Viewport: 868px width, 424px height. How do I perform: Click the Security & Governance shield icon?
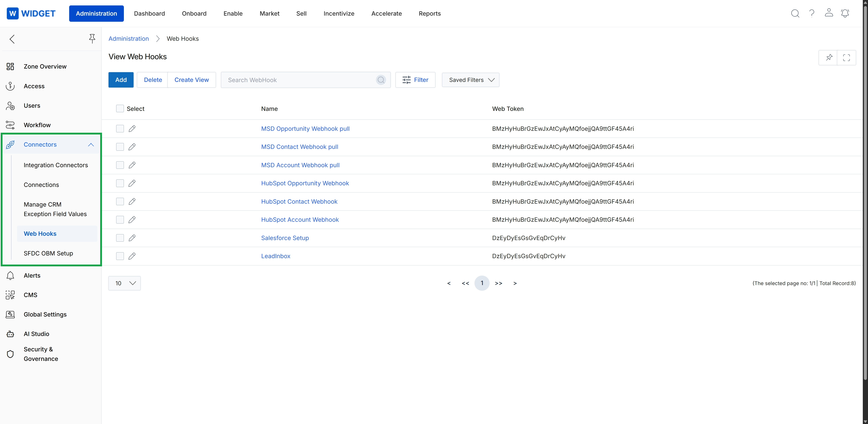[10, 354]
